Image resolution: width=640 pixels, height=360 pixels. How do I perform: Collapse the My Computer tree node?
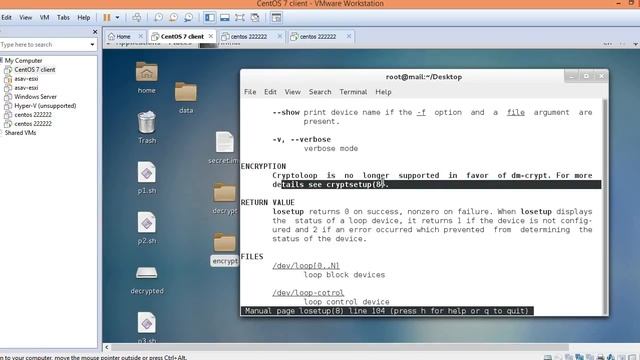pyautogui.click(x=1, y=60)
